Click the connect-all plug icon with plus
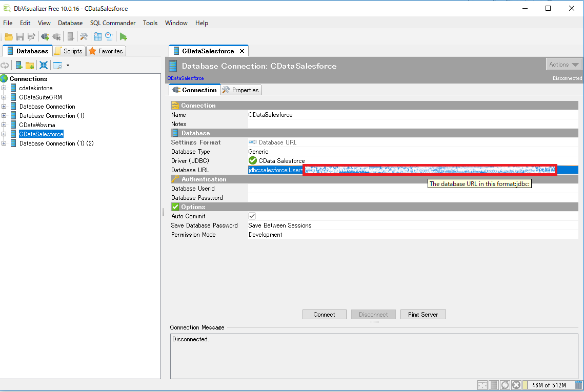The image size is (584, 392). [45, 36]
